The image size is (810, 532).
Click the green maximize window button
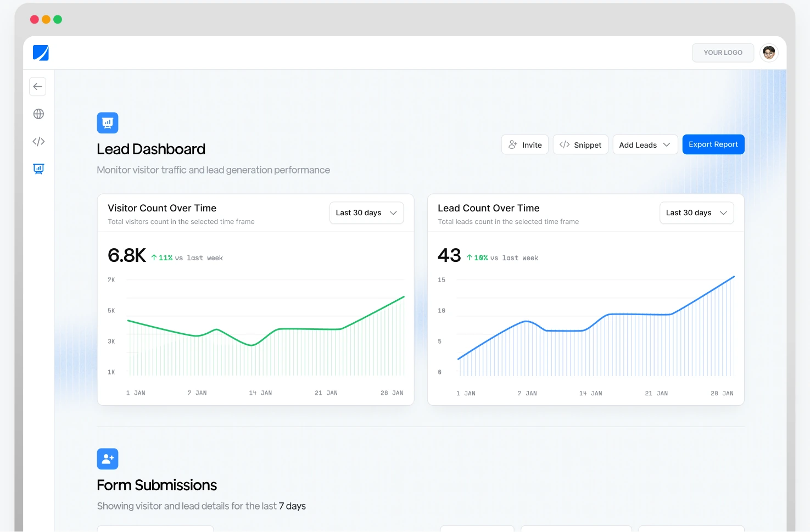(58, 19)
